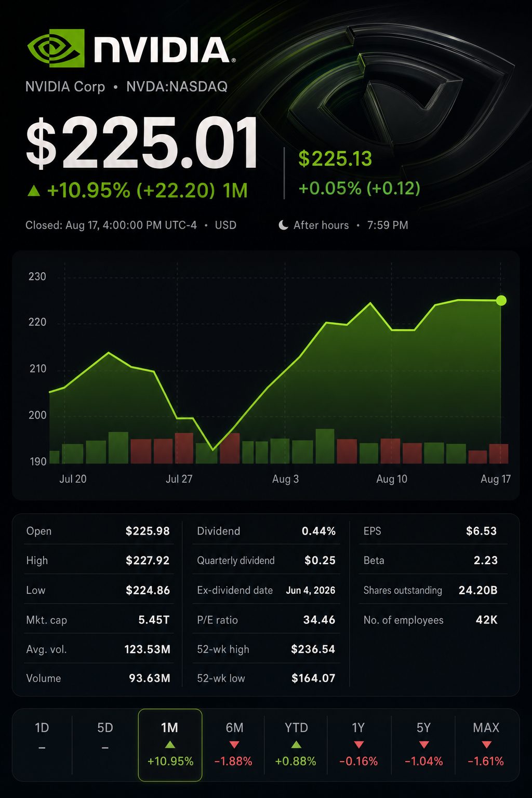Click the Quarterly dividend value $0.25
The image size is (532, 798).
[320, 561]
